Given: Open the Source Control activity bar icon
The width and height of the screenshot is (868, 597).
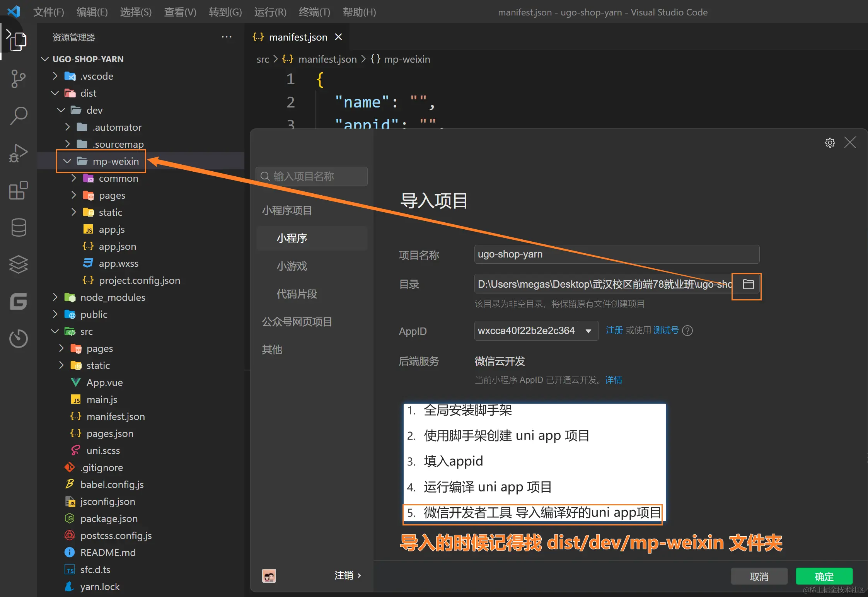Looking at the screenshot, I should [x=18, y=78].
